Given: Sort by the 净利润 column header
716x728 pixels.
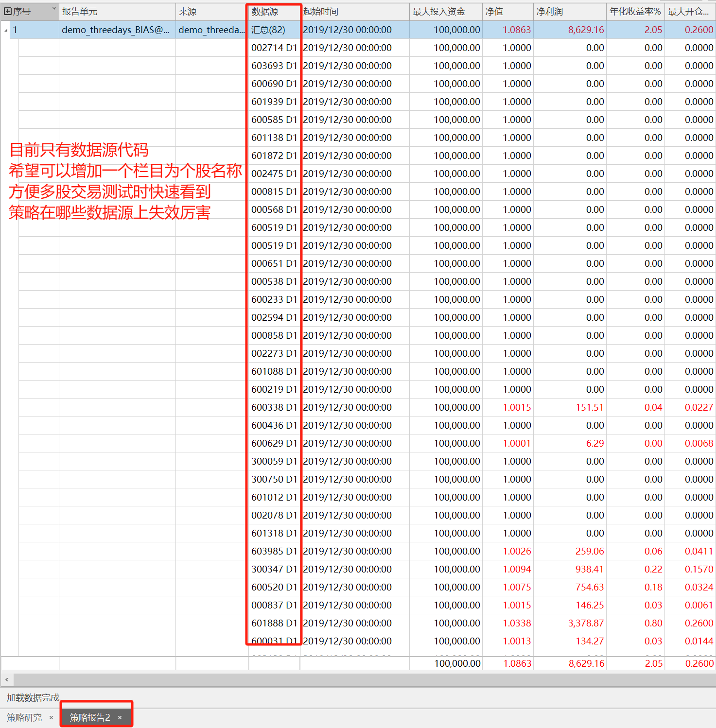Looking at the screenshot, I should (570, 12).
